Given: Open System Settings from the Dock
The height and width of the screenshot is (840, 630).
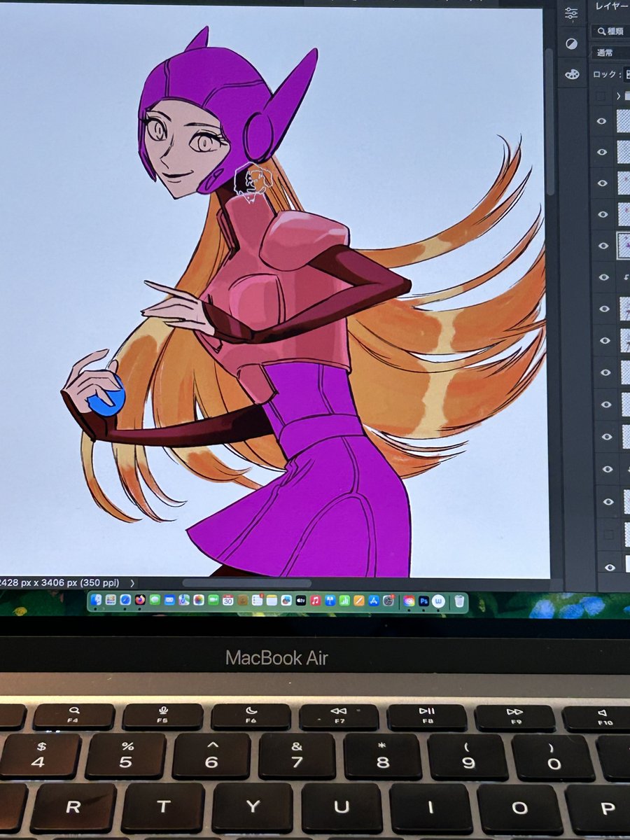Looking at the screenshot, I should point(388,600).
